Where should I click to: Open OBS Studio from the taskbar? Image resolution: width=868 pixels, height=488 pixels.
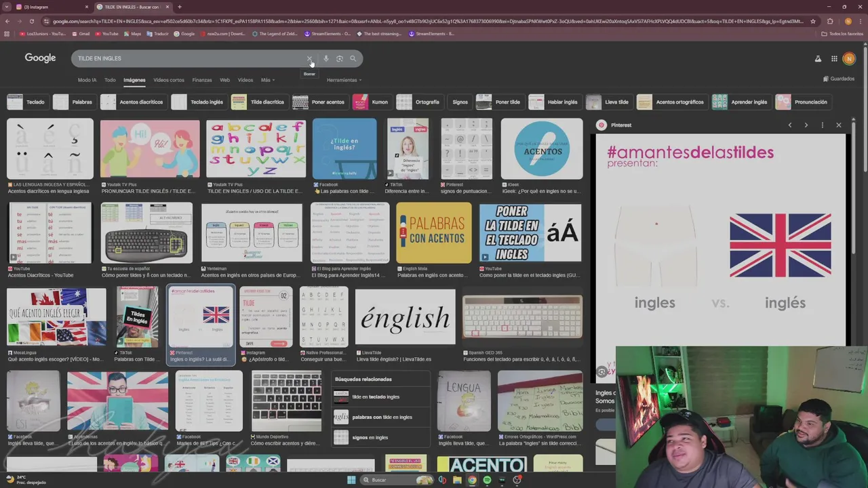point(517,480)
